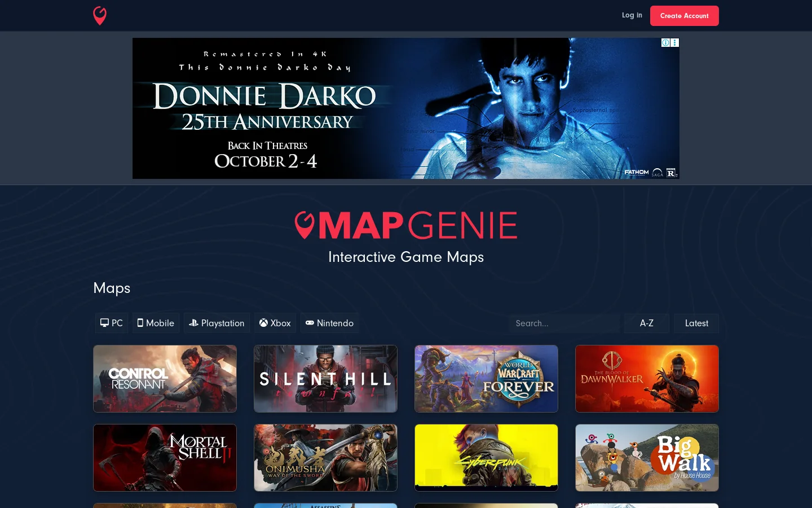Image resolution: width=812 pixels, height=508 pixels.
Task: Open the Cyberpunk map card
Action: point(486,458)
